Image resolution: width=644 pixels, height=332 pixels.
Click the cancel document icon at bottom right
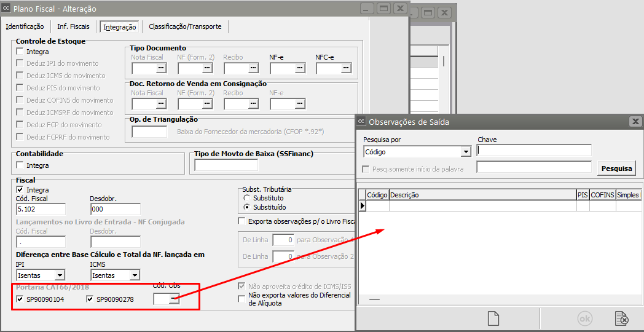(x=621, y=318)
